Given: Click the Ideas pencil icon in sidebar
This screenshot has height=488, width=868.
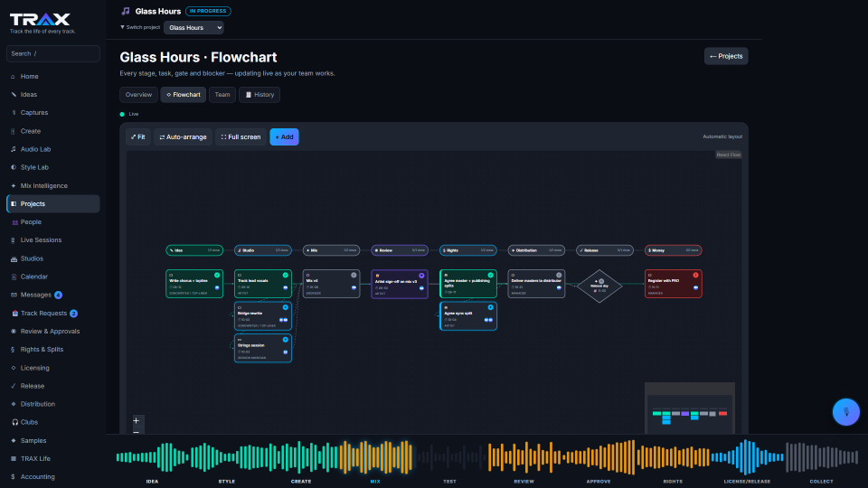Looking at the screenshot, I should (x=14, y=95).
